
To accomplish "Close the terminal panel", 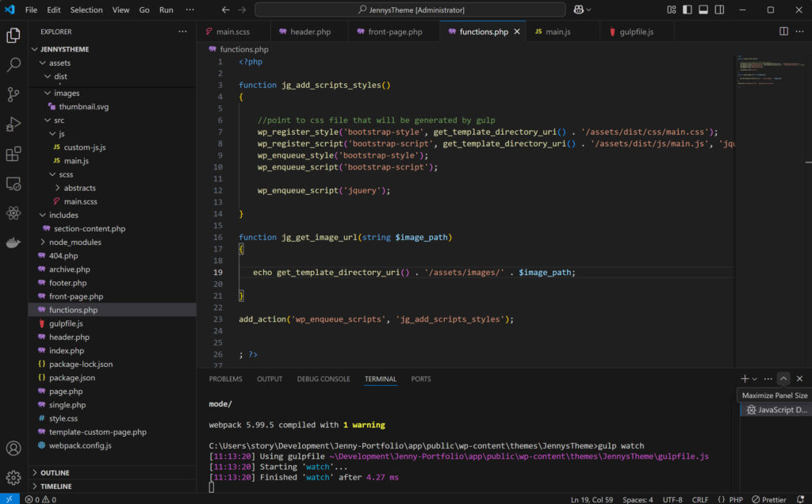I will (799, 379).
